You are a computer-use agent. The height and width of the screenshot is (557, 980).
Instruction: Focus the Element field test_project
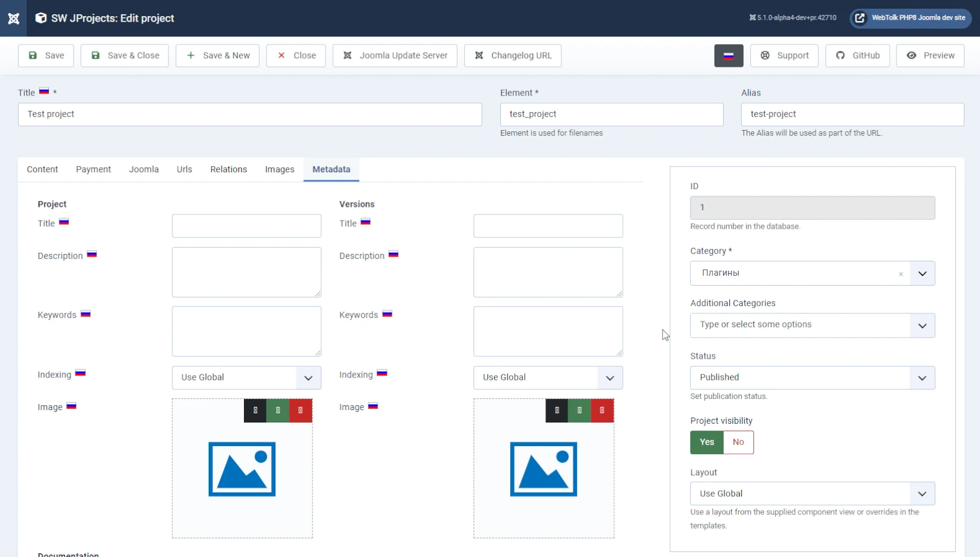tap(612, 115)
